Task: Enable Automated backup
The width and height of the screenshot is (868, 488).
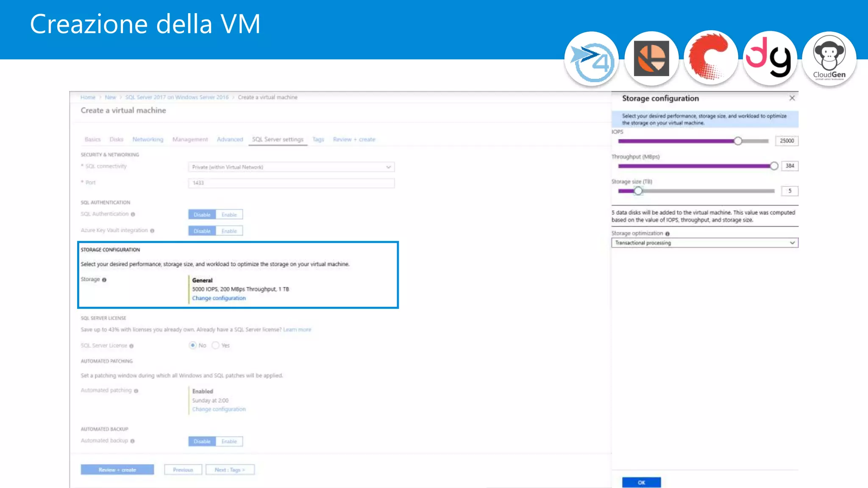Action: (229, 441)
